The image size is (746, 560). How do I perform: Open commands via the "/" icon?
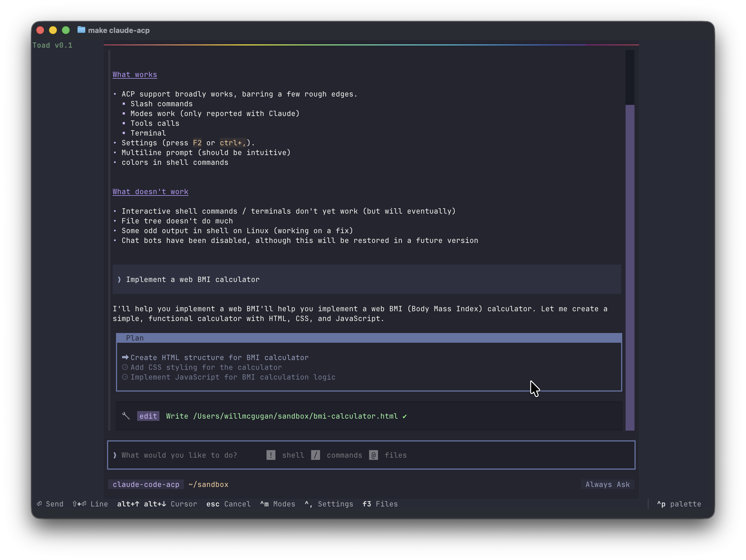(x=316, y=455)
